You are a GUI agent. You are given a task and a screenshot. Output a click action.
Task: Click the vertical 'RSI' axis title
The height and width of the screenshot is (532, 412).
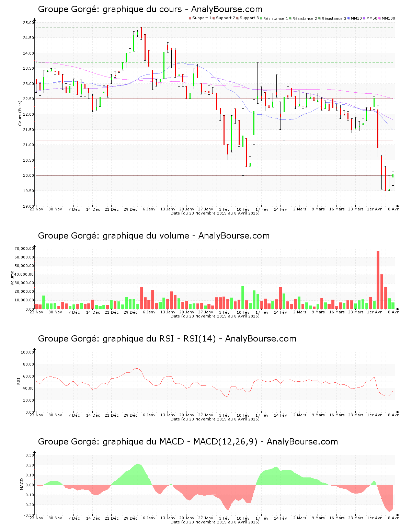pos(19,381)
